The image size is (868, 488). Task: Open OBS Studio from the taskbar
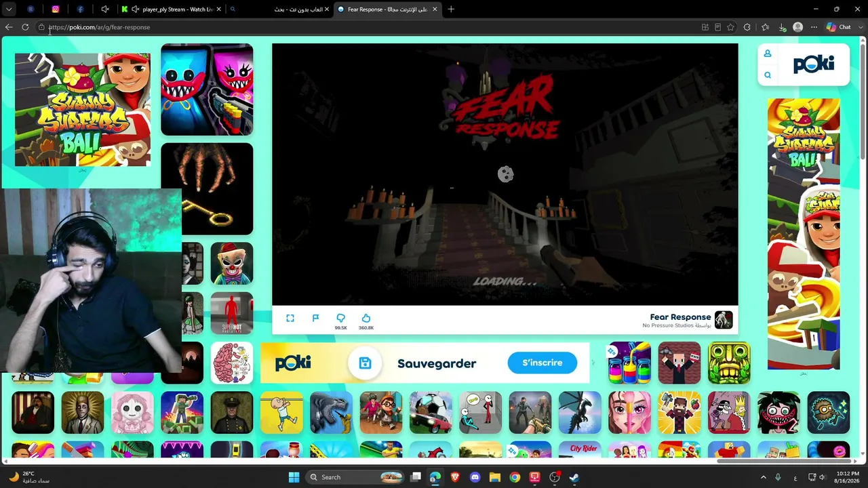pos(555,477)
